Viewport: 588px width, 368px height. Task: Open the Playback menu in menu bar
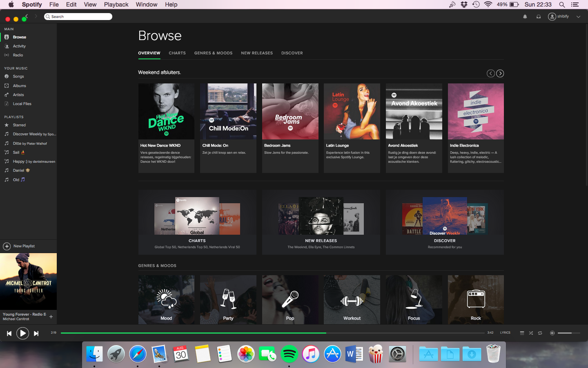116,4
